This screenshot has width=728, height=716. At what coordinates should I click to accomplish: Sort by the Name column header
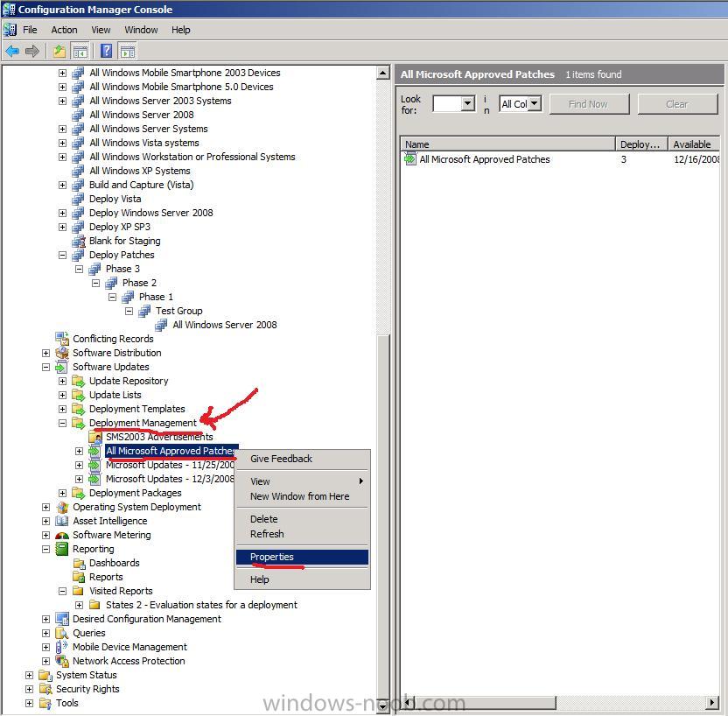(x=507, y=144)
